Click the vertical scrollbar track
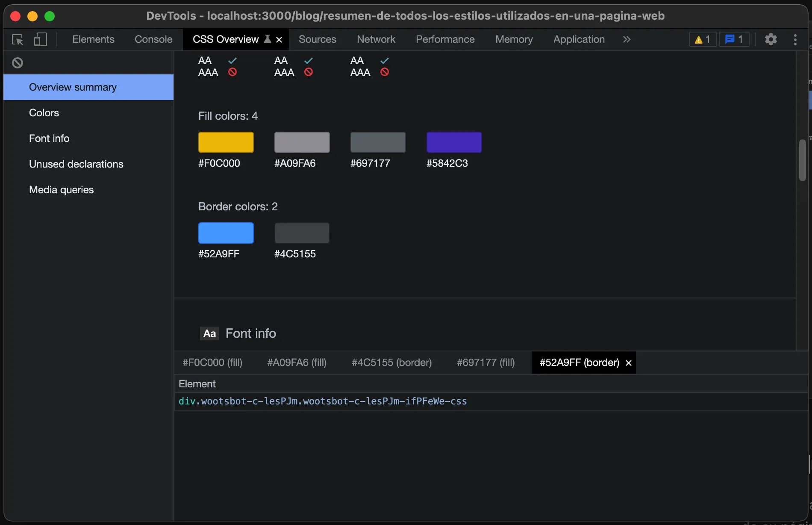Screen dimensions: 812x525 802,160
